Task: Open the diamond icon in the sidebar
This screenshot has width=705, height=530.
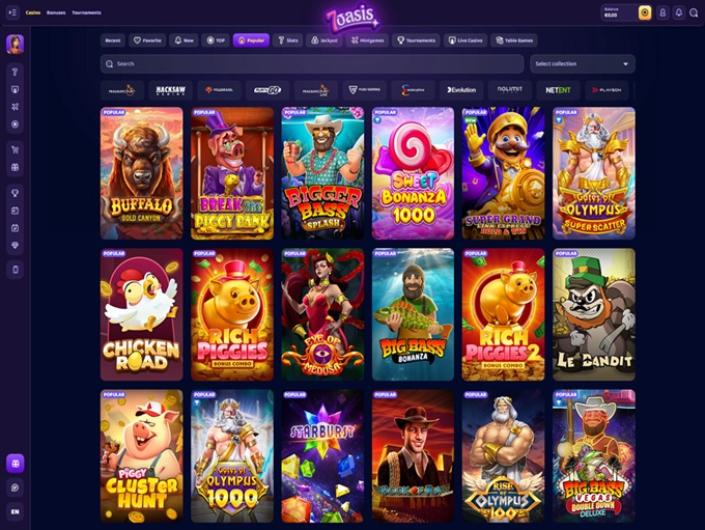Action: [15, 245]
